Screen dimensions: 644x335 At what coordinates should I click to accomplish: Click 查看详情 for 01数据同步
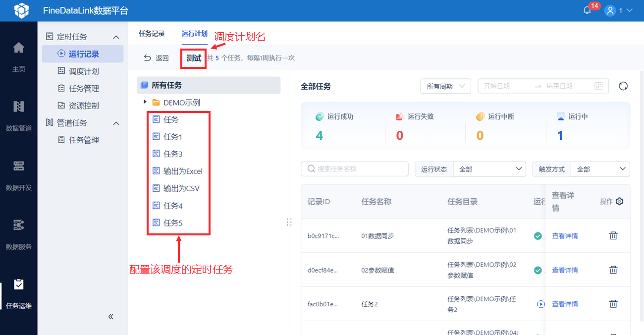click(565, 236)
